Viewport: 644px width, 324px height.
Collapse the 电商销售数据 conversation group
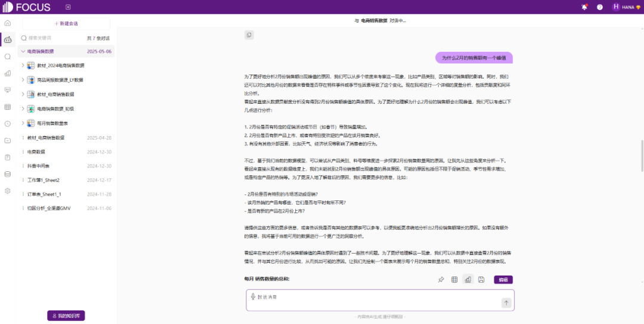[x=23, y=51]
